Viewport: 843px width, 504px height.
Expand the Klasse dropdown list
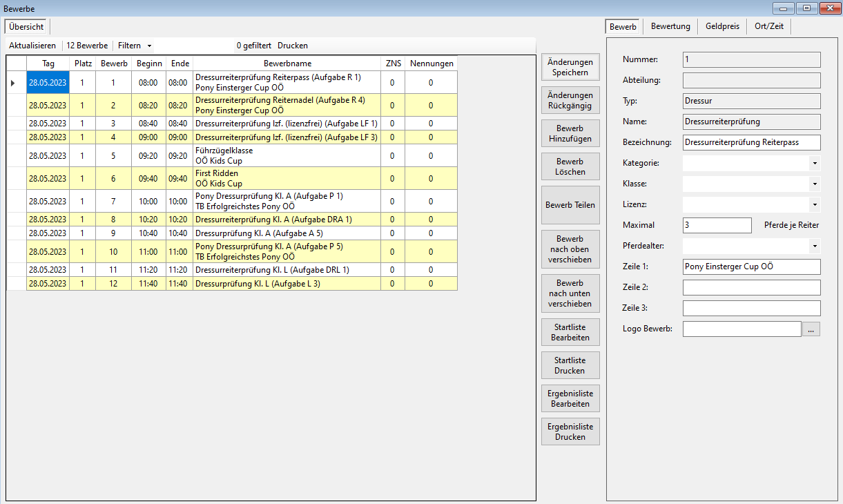(x=815, y=184)
